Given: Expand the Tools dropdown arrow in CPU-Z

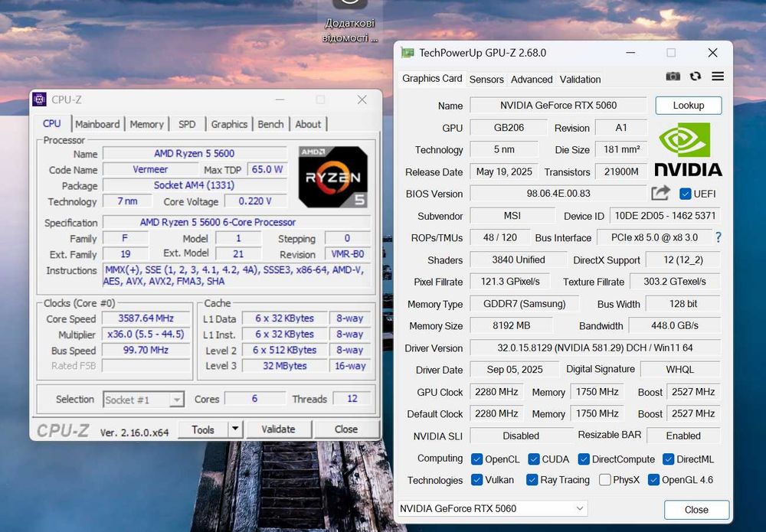Looking at the screenshot, I should tap(235, 429).
